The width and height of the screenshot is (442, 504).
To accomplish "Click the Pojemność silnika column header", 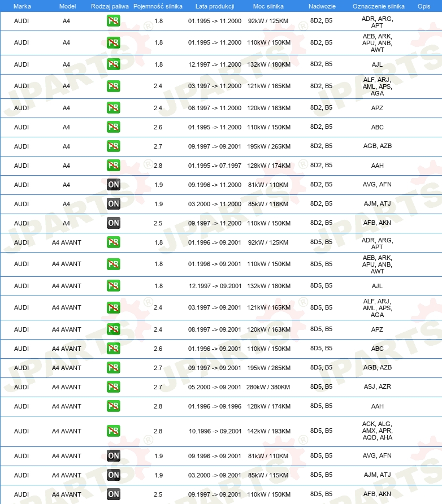I will tap(158, 6).
